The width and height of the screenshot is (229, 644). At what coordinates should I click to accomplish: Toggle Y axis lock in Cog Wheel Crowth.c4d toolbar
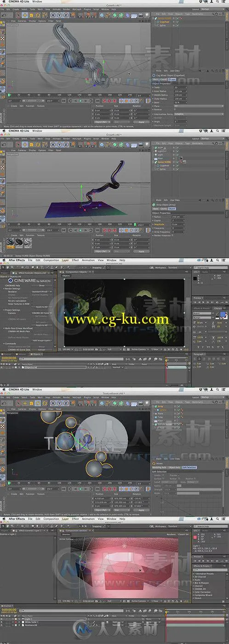pyautogui.click(x=59, y=15)
